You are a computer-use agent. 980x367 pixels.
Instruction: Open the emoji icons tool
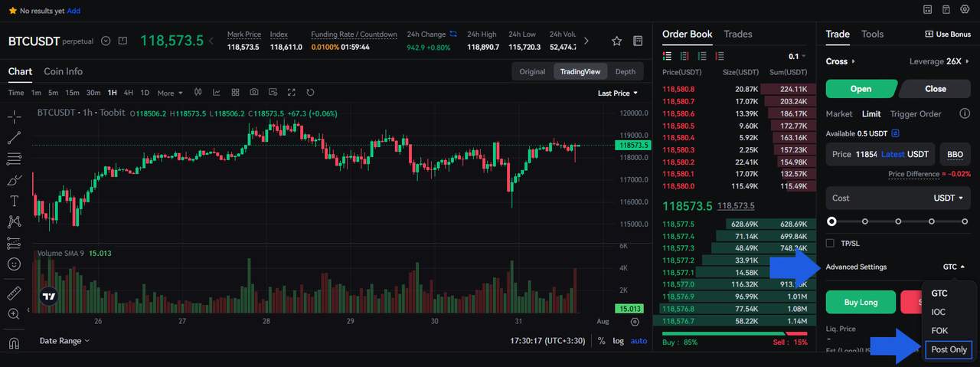coord(14,264)
